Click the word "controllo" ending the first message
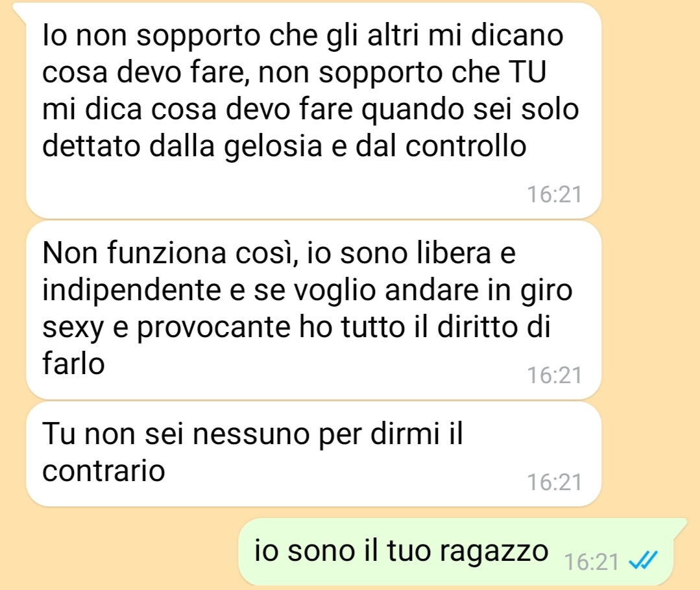 point(466,146)
